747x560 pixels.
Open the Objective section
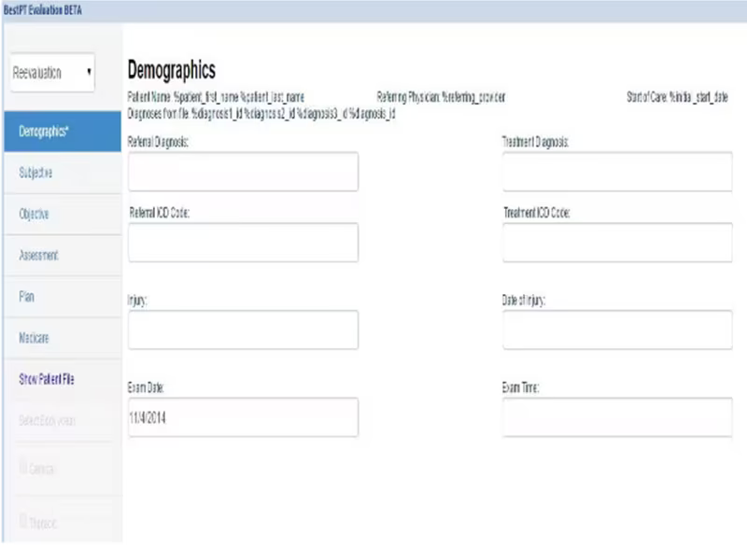tap(63, 215)
